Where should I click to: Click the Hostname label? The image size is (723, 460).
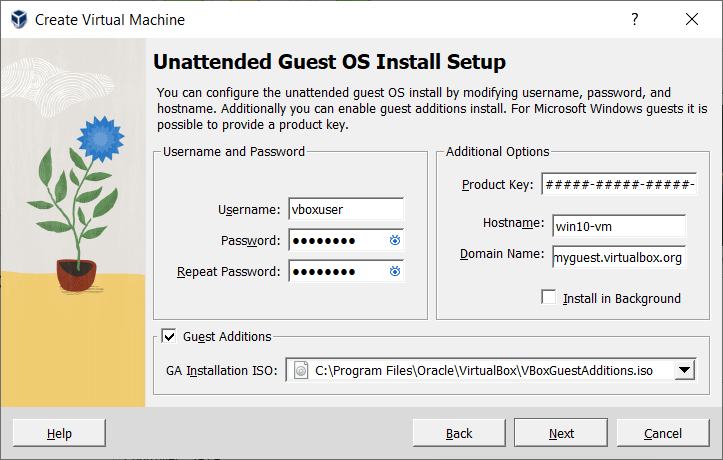(514, 223)
